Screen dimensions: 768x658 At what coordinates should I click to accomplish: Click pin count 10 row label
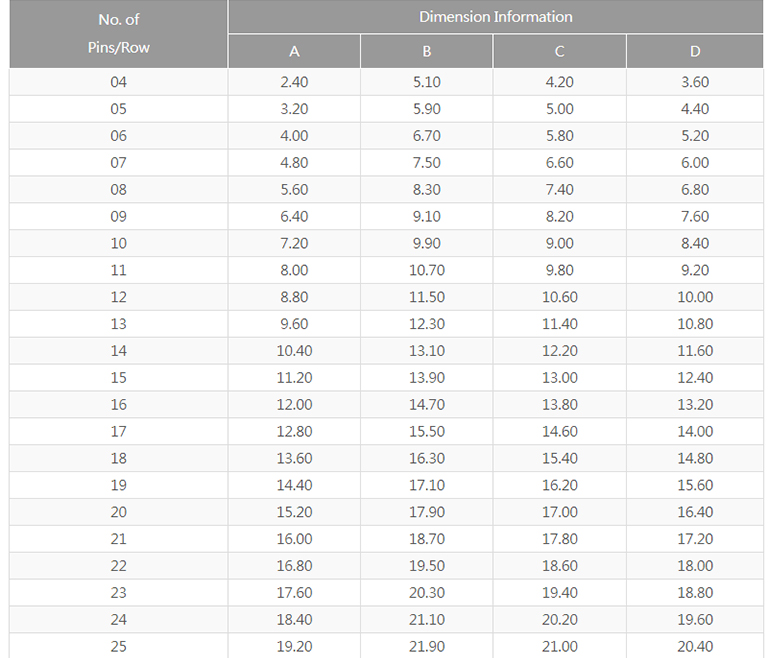pyautogui.click(x=118, y=244)
